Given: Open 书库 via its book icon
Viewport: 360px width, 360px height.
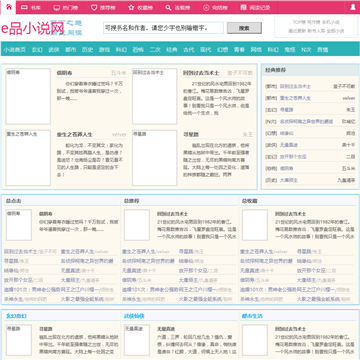Looking at the screenshot, I should 24,7.
